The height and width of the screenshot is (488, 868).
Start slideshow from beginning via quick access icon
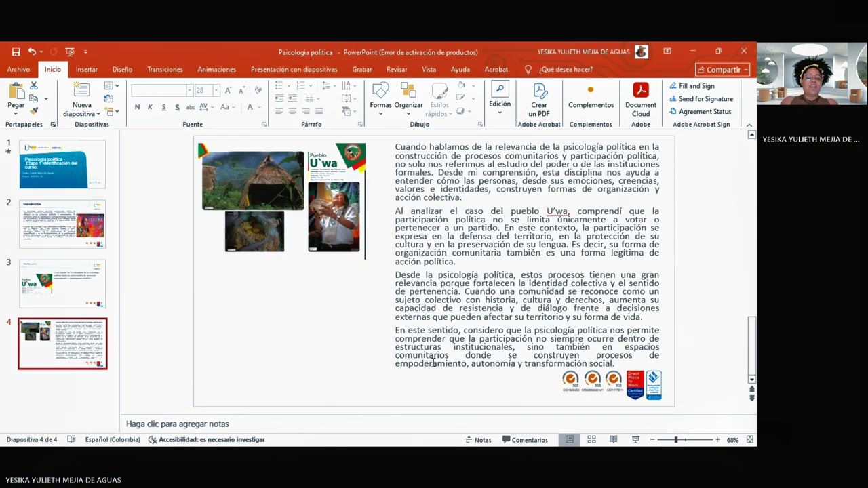pyautogui.click(x=70, y=52)
